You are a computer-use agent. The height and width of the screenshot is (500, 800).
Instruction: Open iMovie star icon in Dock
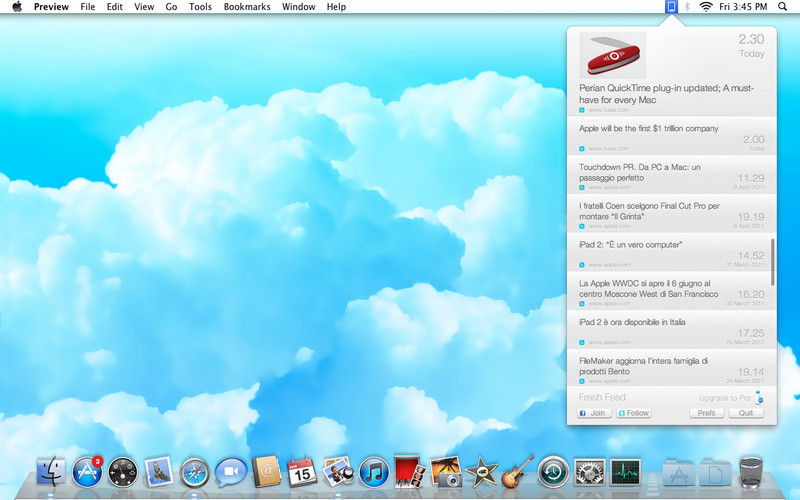[x=482, y=472]
